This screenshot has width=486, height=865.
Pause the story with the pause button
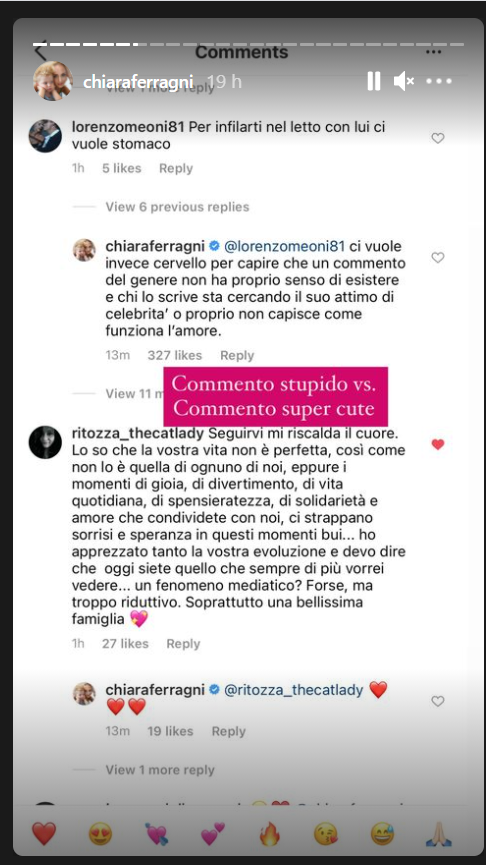tap(373, 81)
